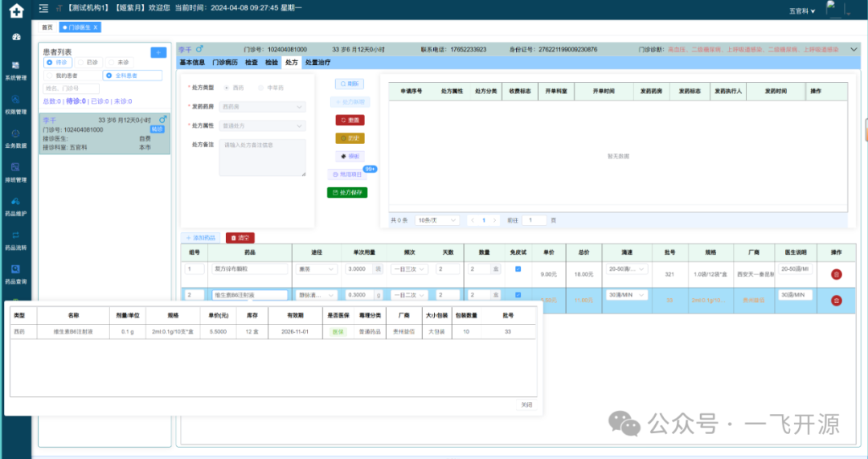Expand the 发药药房 dropdown

click(263, 106)
